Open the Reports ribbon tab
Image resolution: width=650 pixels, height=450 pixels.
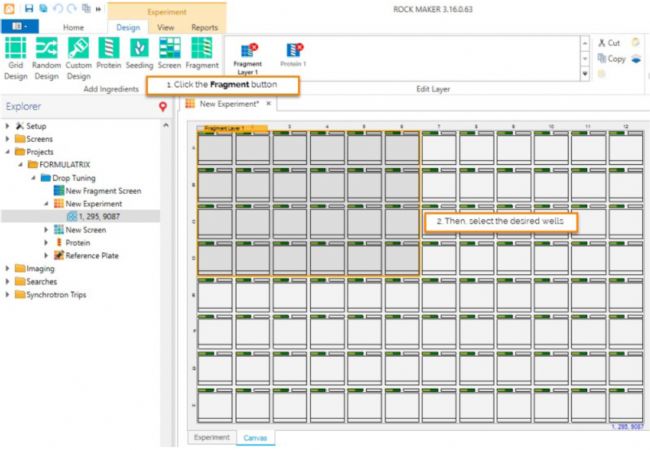click(204, 28)
